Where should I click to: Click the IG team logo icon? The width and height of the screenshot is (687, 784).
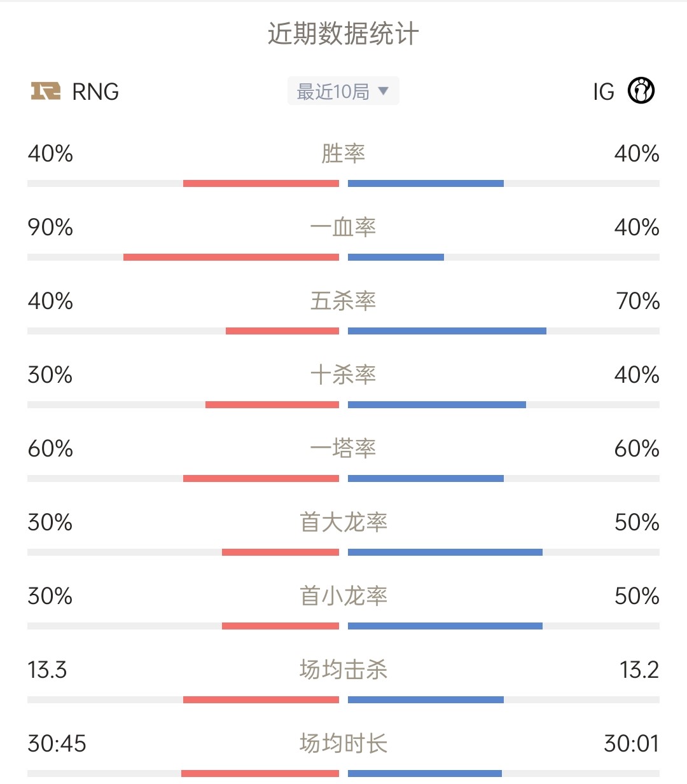(x=641, y=91)
